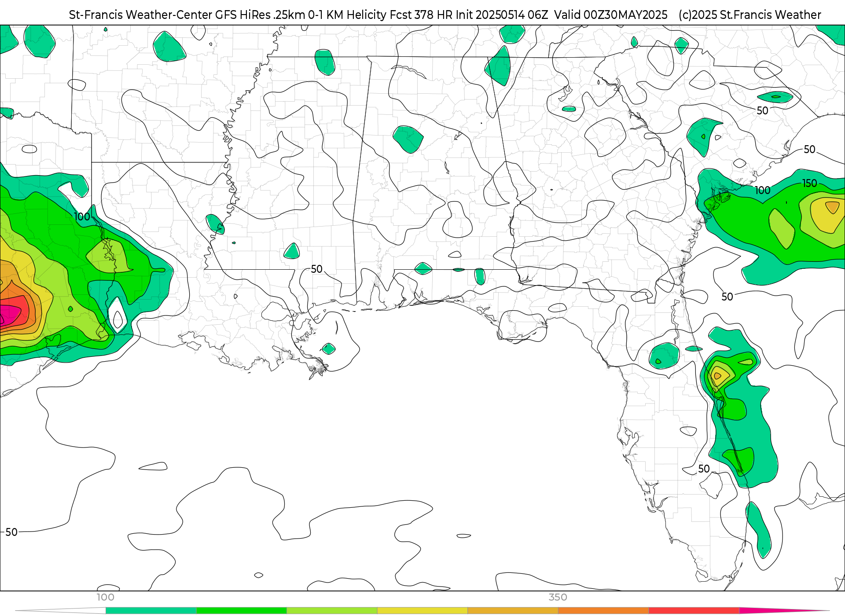Click 'St-Francis Weather-Center' in the title

[x=140, y=15]
